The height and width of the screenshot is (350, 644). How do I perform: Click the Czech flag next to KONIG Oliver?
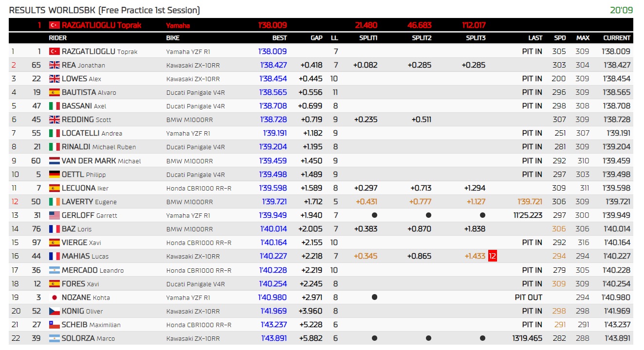(x=54, y=311)
